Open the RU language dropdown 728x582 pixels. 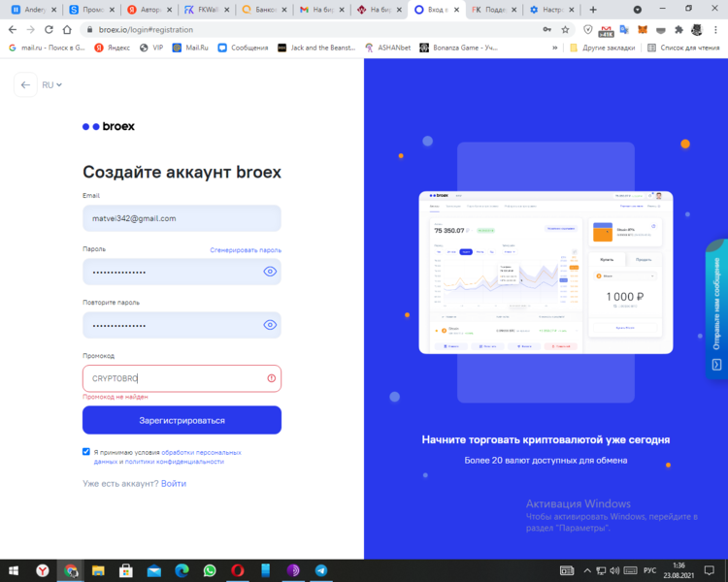click(x=51, y=85)
